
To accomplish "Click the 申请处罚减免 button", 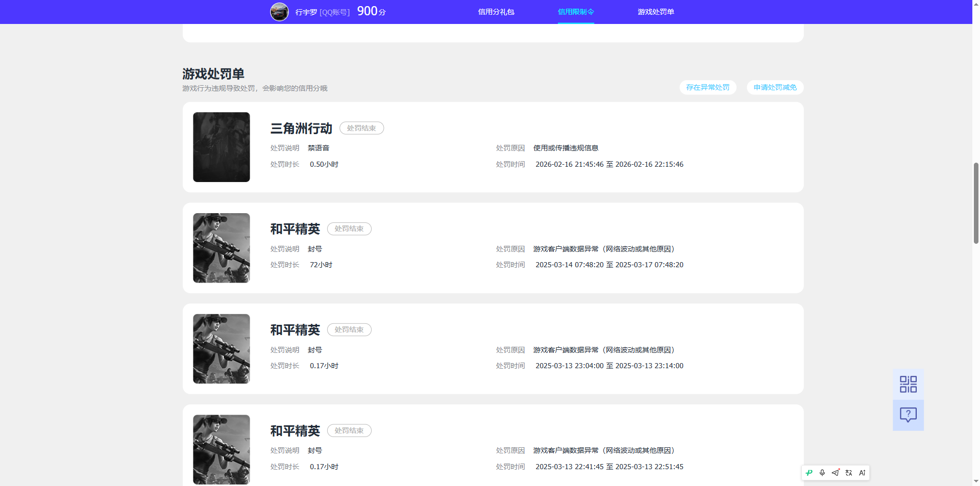I will (x=775, y=87).
